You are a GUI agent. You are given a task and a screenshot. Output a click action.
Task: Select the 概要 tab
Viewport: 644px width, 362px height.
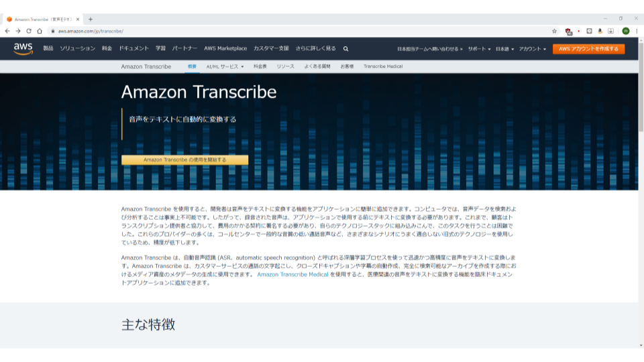(x=192, y=66)
